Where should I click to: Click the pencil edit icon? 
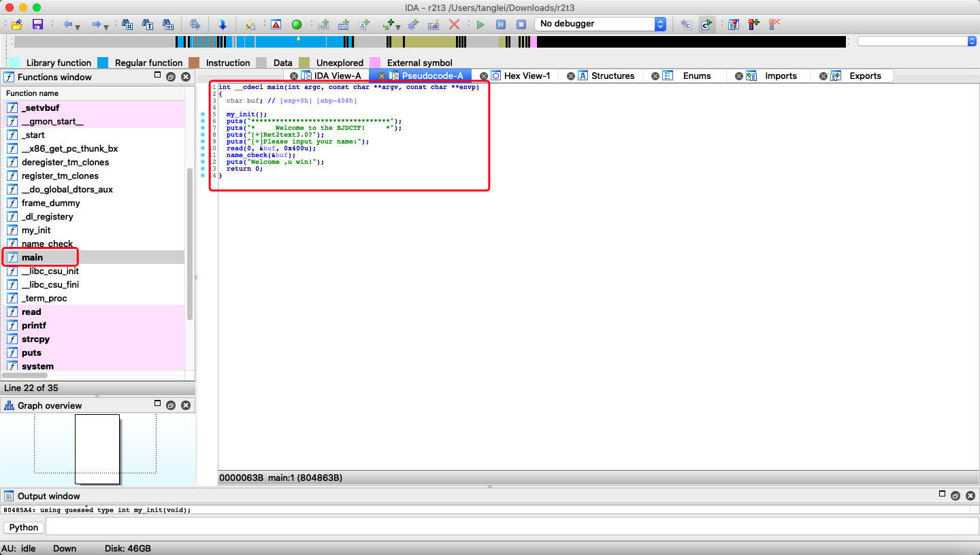click(x=434, y=24)
